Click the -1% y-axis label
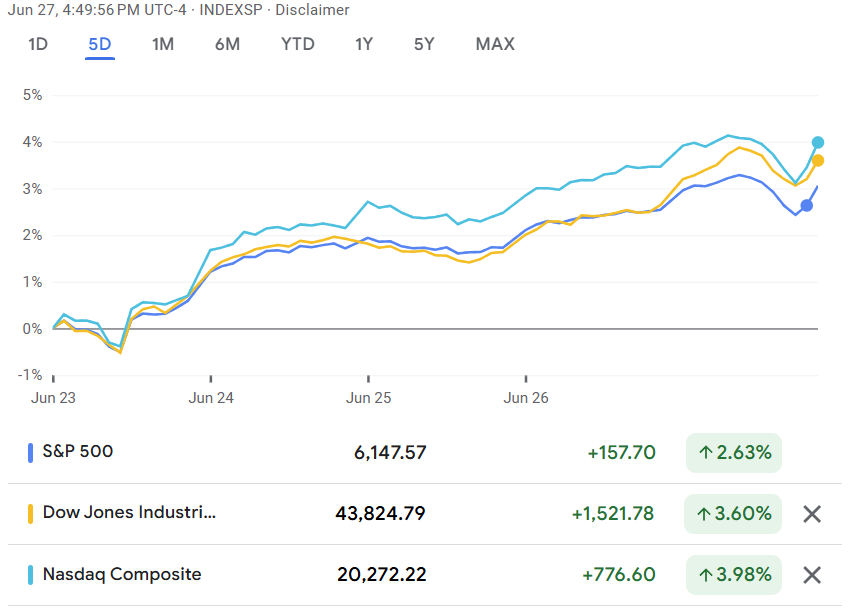The width and height of the screenshot is (859, 609). pos(30,375)
